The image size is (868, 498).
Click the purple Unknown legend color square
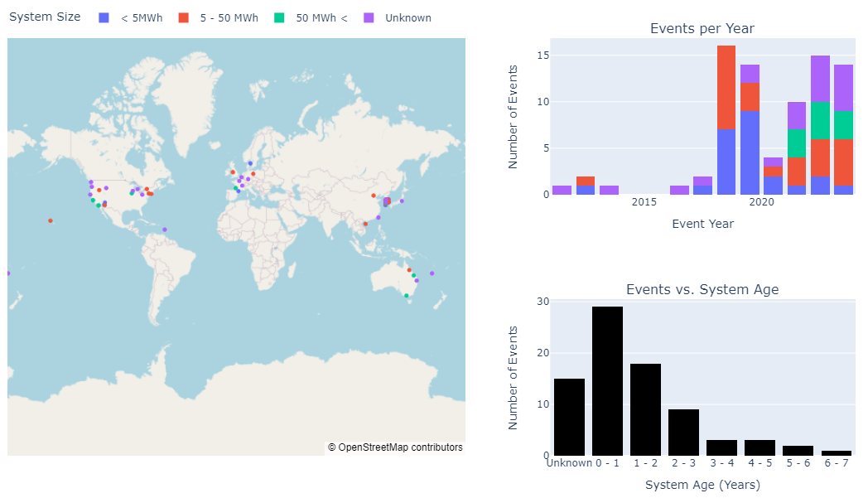click(x=369, y=17)
